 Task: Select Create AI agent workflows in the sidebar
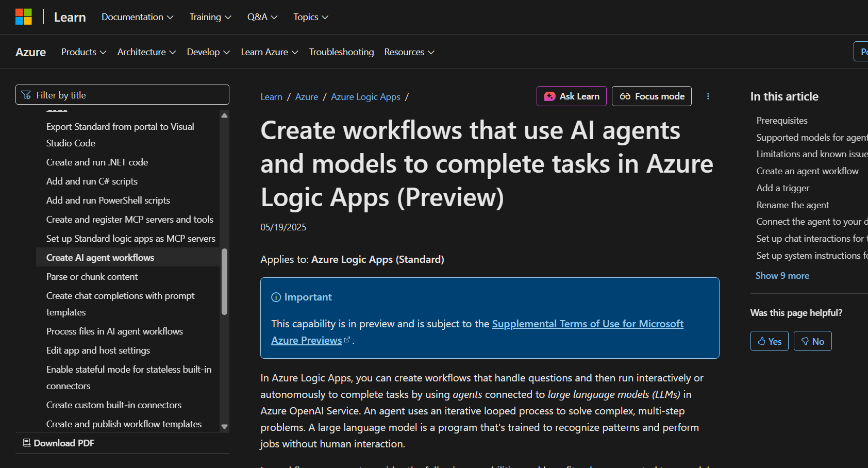click(100, 257)
